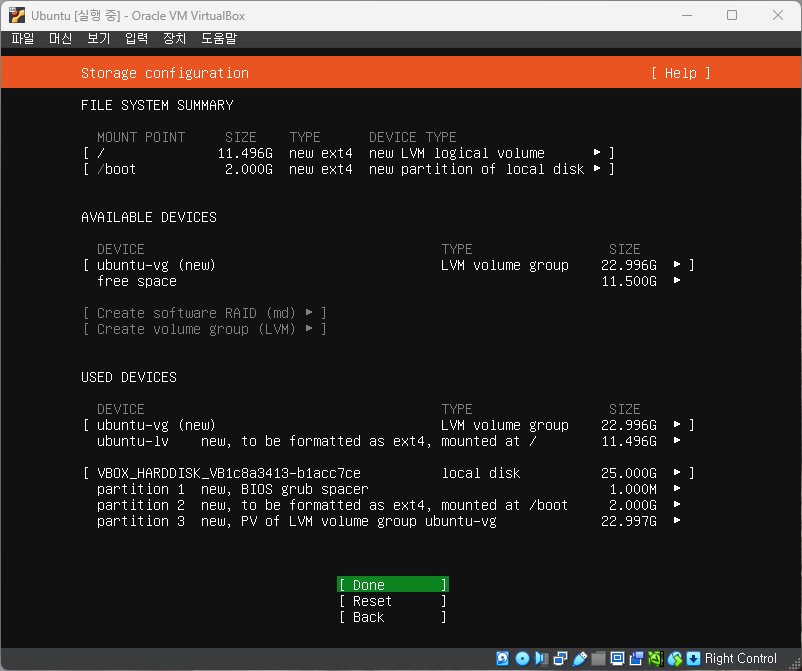
Task: Select ubuntu-vg (new) in Used Devices
Action: (x=157, y=425)
